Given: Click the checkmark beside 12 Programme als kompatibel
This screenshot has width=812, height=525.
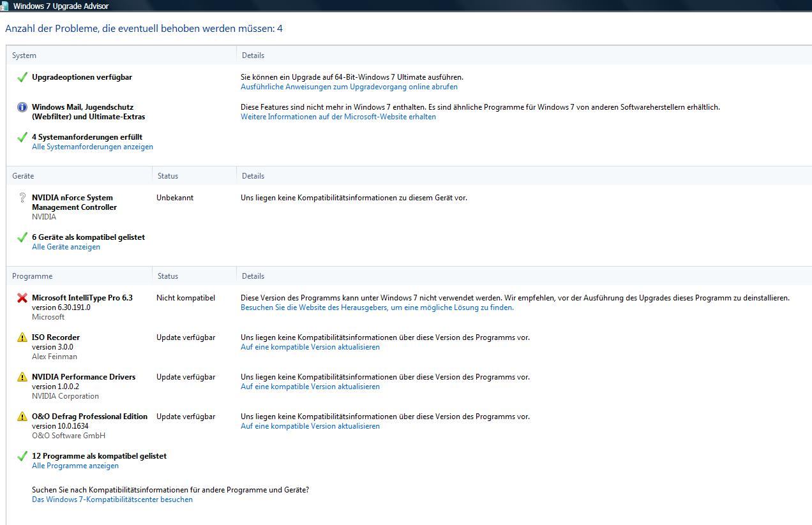Looking at the screenshot, I should tap(22, 456).
